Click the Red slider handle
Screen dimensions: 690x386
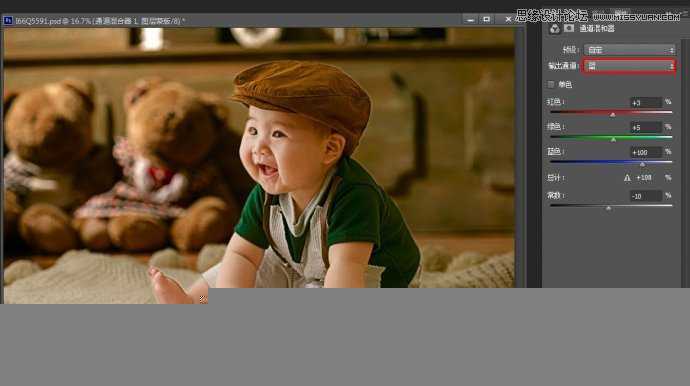(613, 115)
